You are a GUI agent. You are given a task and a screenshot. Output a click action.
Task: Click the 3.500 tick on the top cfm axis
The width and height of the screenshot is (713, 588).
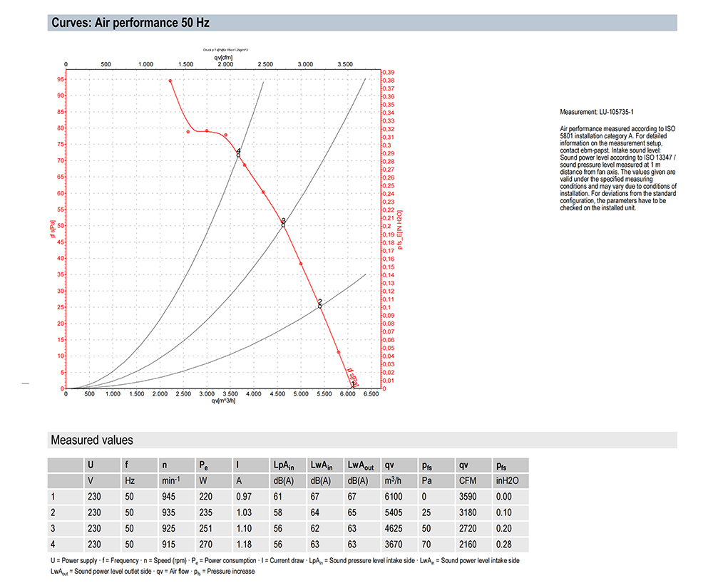tap(344, 64)
